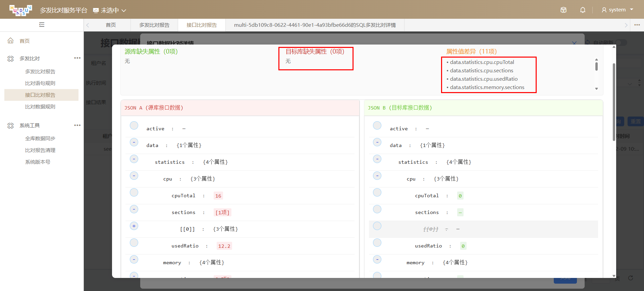The image size is (644, 291).
Task: Open the more options dots beside 多发比对
Action: [x=77, y=58]
